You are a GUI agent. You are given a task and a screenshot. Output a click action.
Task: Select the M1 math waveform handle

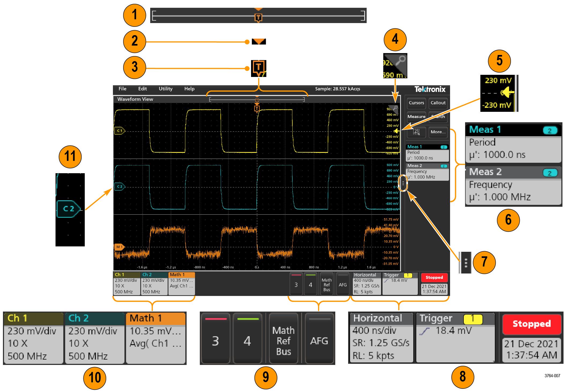[x=119, y=247]
